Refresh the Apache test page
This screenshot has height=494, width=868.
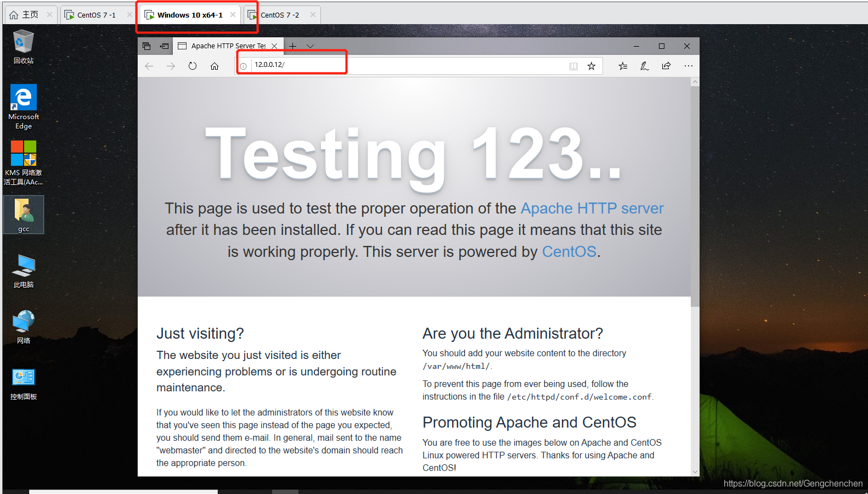[193, 66]
